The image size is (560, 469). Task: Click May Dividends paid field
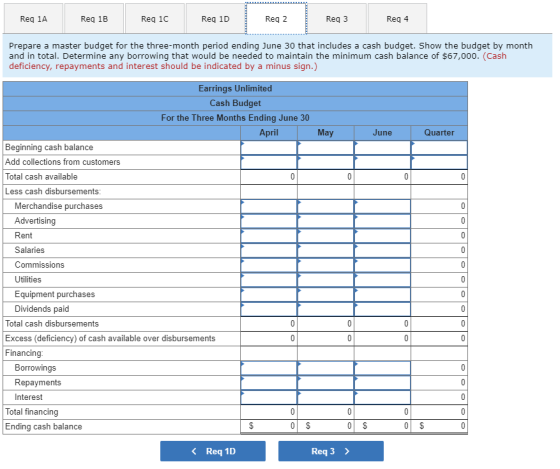pyautogui.click(x=326, y=309)
